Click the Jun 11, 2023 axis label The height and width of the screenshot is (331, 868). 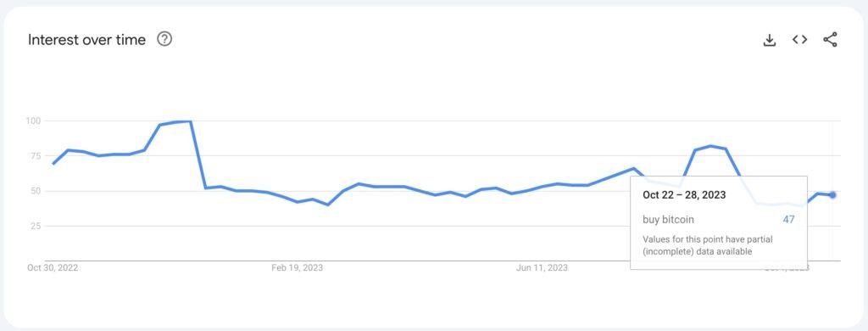click(542, 268)
